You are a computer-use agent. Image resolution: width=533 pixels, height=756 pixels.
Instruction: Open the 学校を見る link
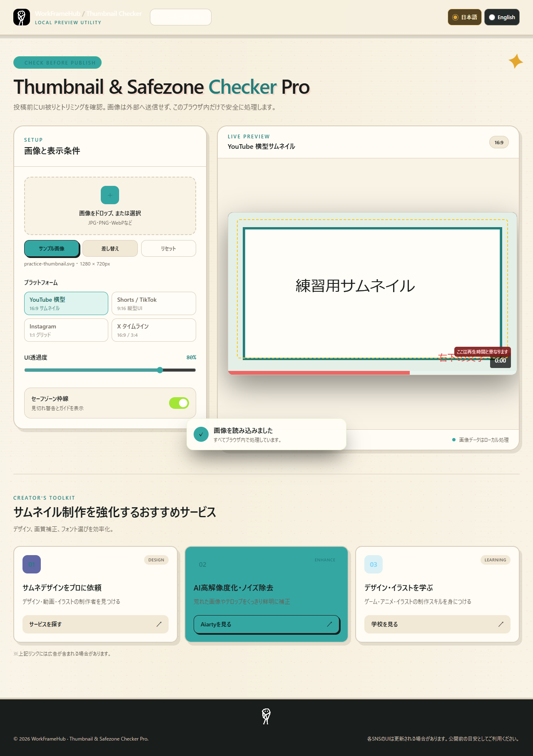coord(437,624)
